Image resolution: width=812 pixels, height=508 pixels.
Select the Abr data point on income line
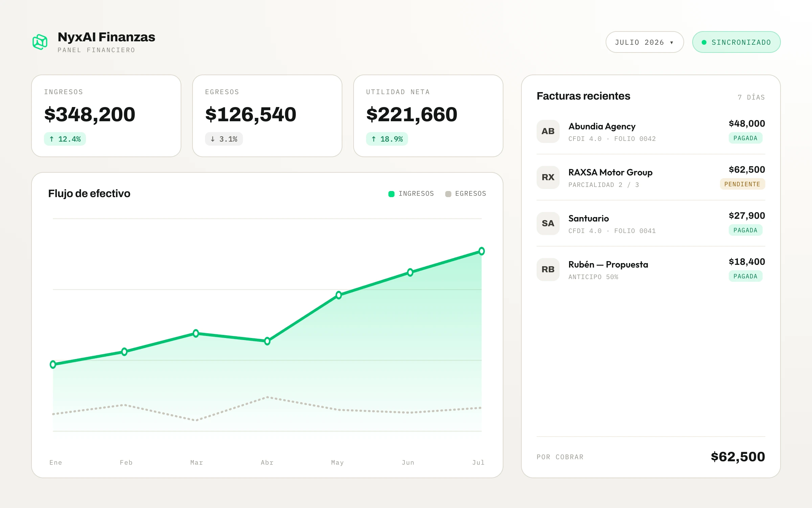coord(267,341)
